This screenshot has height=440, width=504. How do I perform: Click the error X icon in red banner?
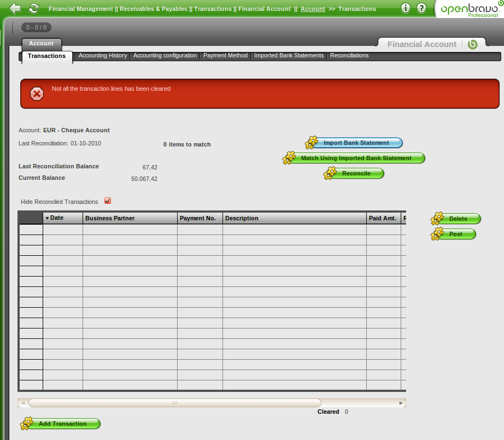[x=37, y=94]
